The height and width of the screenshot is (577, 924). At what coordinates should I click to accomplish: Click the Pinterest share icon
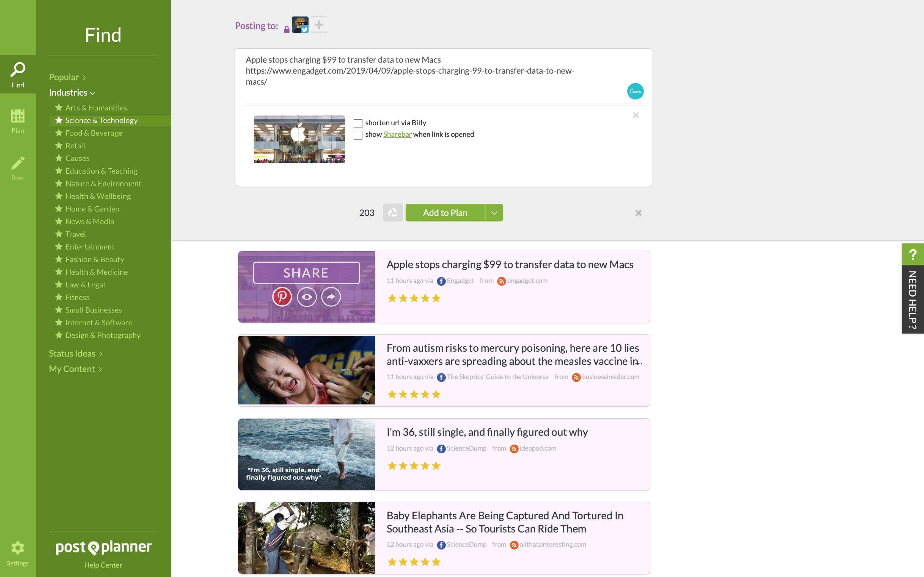(x=282, y=296)
